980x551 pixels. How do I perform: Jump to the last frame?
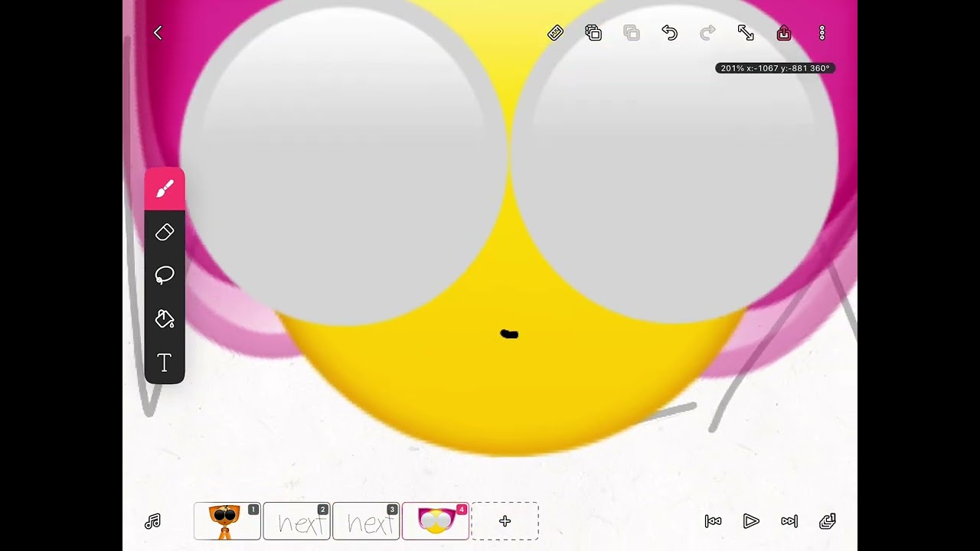click(x=789, y=521)
